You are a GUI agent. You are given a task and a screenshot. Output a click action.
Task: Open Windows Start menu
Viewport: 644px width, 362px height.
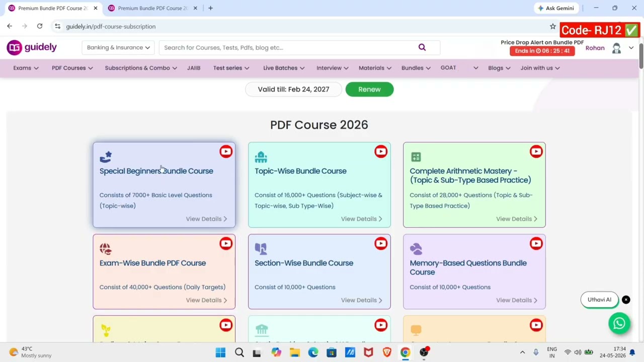click(x=220, y=352)
